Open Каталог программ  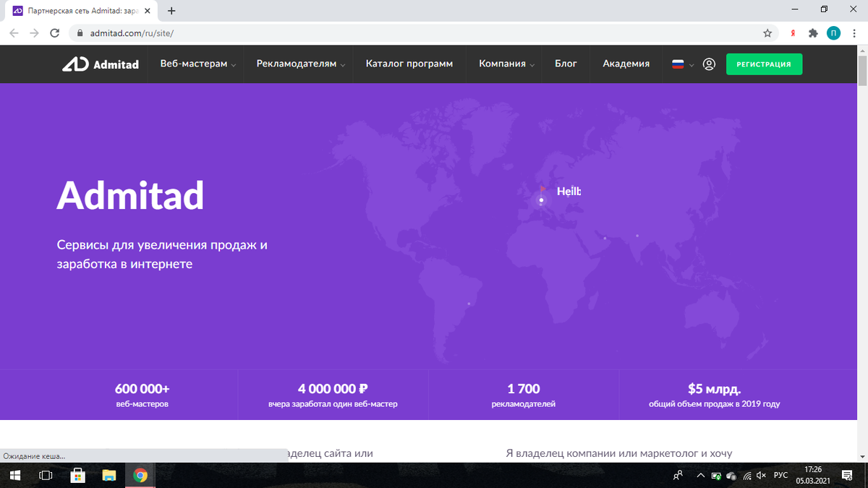409,64
